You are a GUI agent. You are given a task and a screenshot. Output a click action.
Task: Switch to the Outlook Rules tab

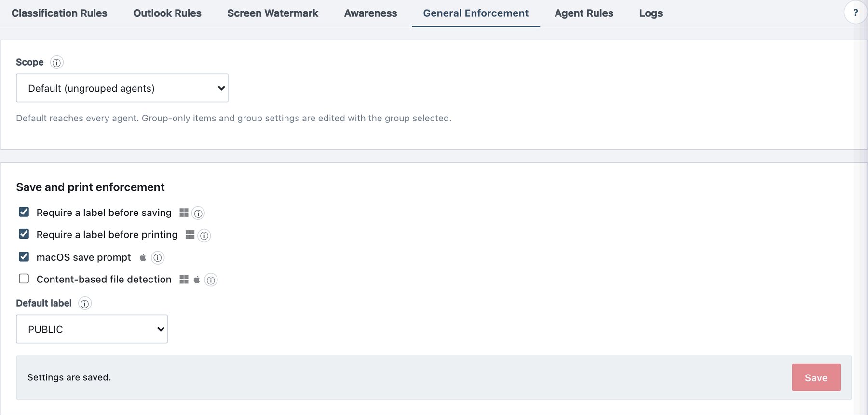click(x=167, y=13)
